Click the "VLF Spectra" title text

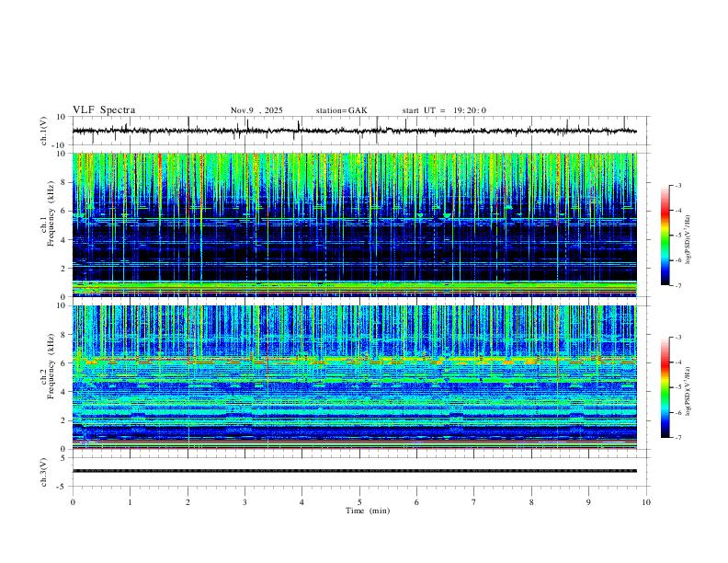(x=104, y=110)
